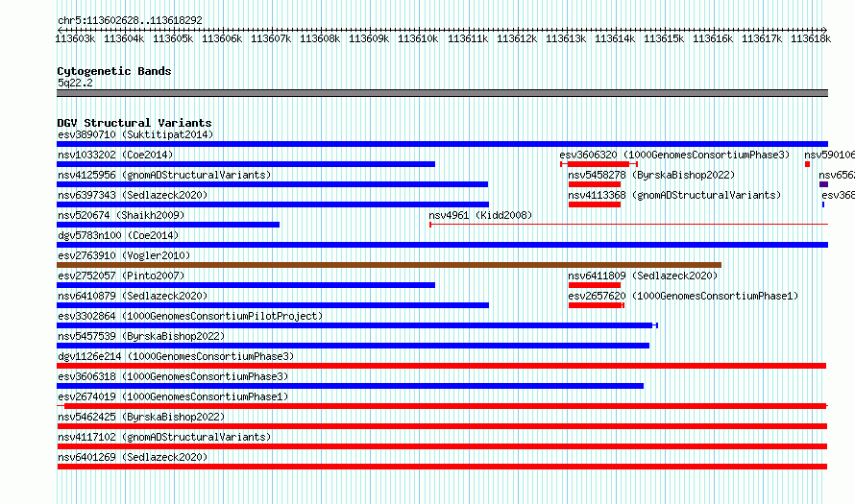Image resolution: width=855 pixels, height=504 pixels.
Task: Click the nsv4961 (Kidd2008) label
Action: click(480, 215)
